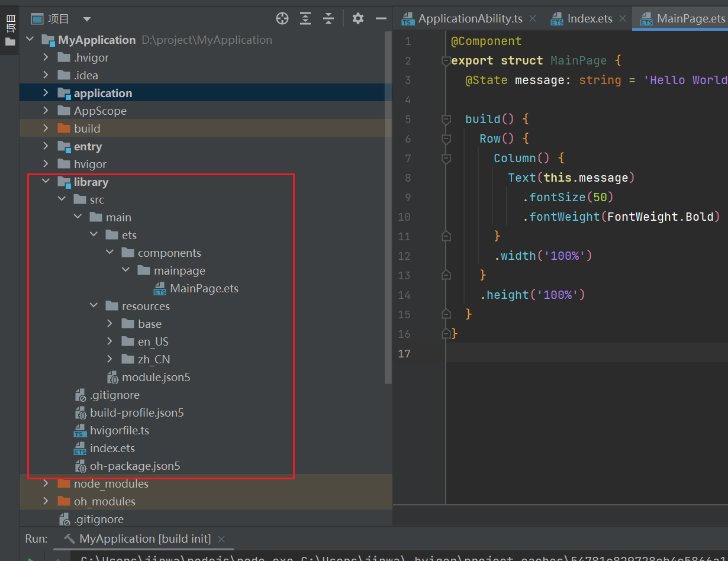This screenshot has width=728, height=561.
Task: Expand the en_US folder
Action: [109, 341]
